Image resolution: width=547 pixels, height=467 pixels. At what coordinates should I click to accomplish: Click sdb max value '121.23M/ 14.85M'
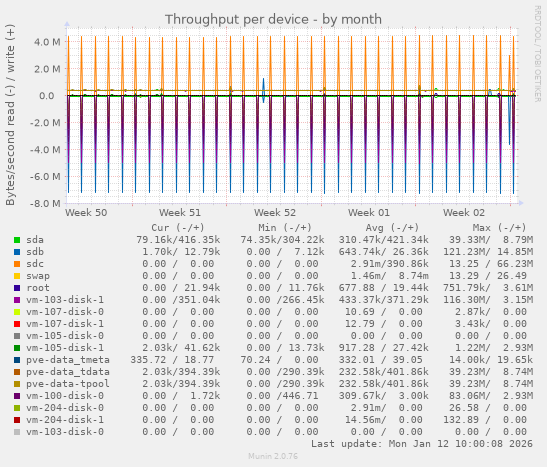488,252
